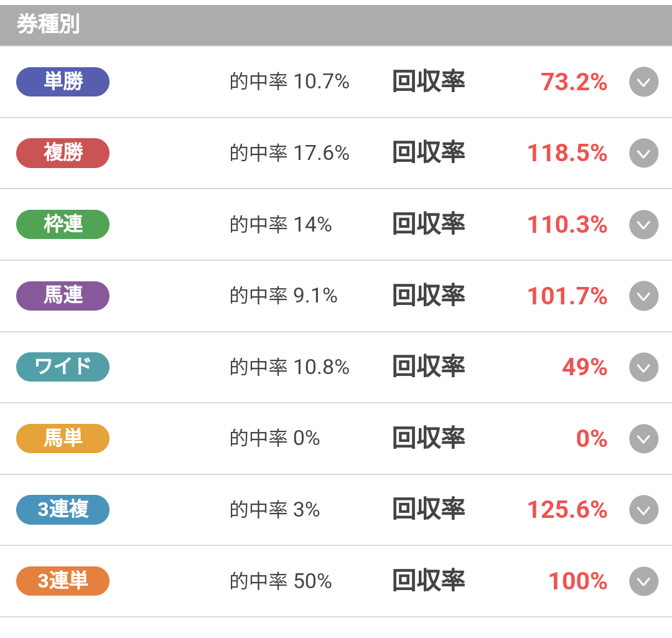Expand the ワイド row chevron
Viewport: 672px width, 638px height.
643,367
